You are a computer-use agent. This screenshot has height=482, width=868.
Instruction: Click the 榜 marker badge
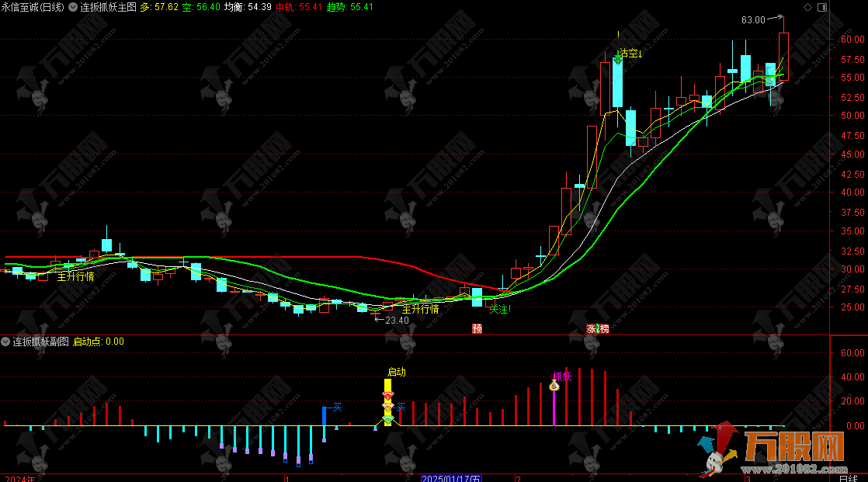point(605,329)
